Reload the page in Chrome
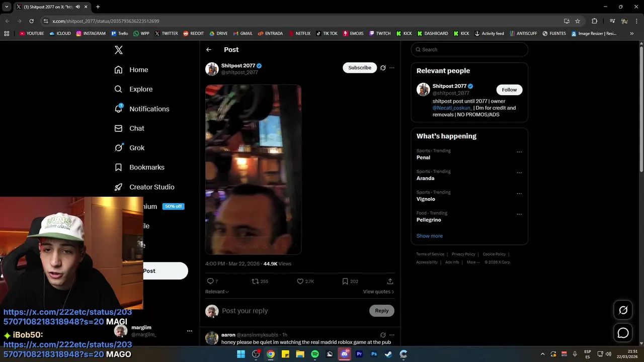The width and height of the screenshot is (644, 362). coord(31,21)
